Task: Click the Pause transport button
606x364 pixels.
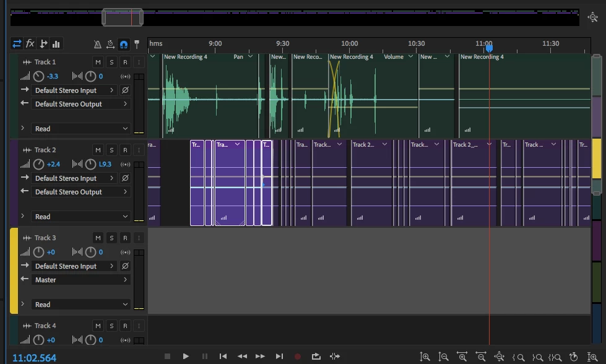Action: tap(204, 357)
